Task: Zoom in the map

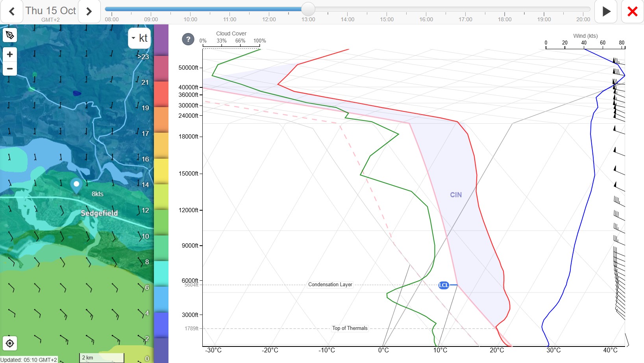Action: 10,54
